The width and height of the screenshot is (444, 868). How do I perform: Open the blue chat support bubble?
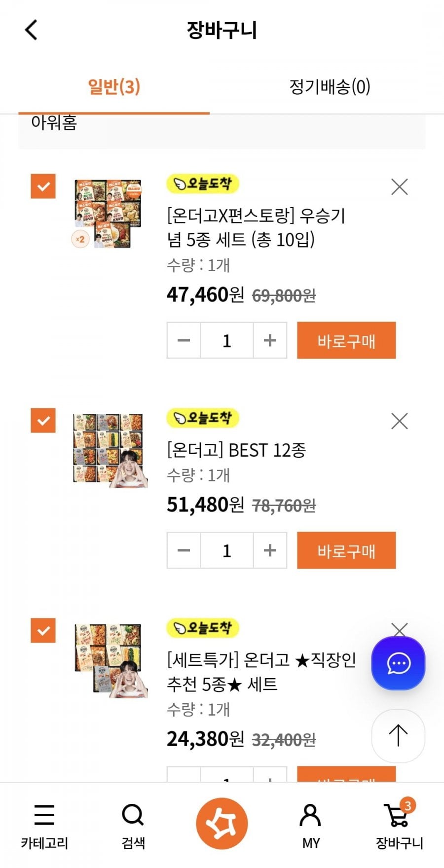pyautogui.click(x=398, y=663)
